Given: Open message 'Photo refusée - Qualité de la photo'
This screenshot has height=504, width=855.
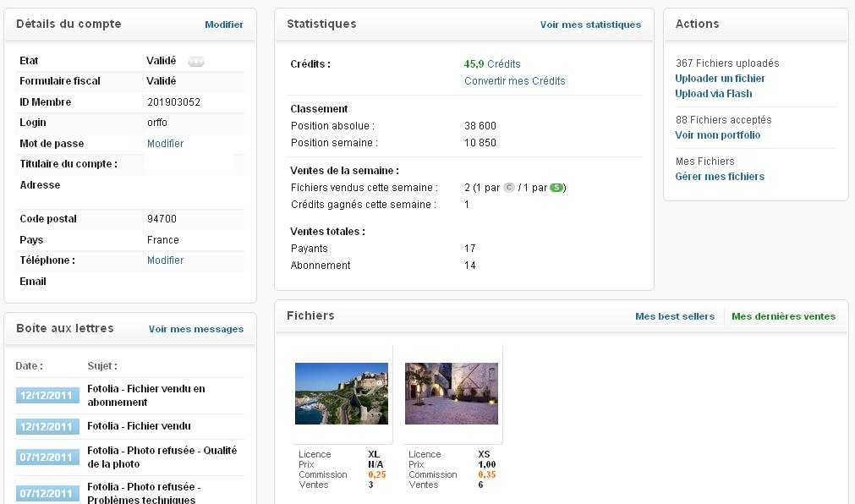Looking at the screenshot, I should point(162,457).
